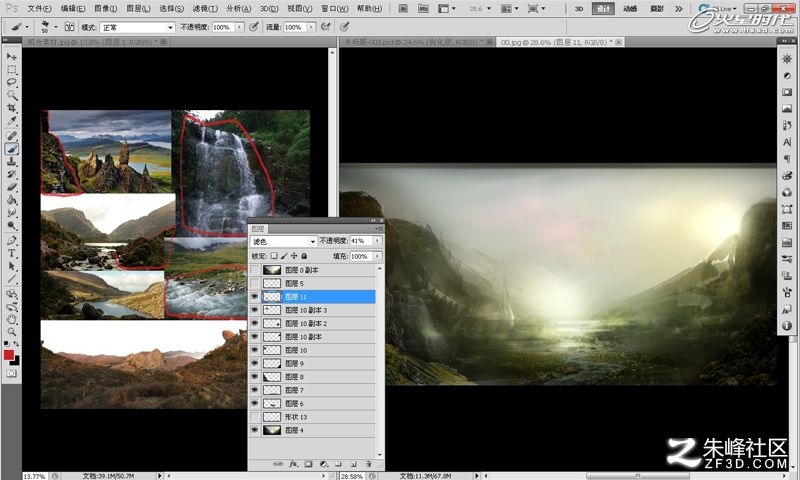Enable airbrush mode icon after flow
Screen dimensions: 800x480
tap(326, 27)
